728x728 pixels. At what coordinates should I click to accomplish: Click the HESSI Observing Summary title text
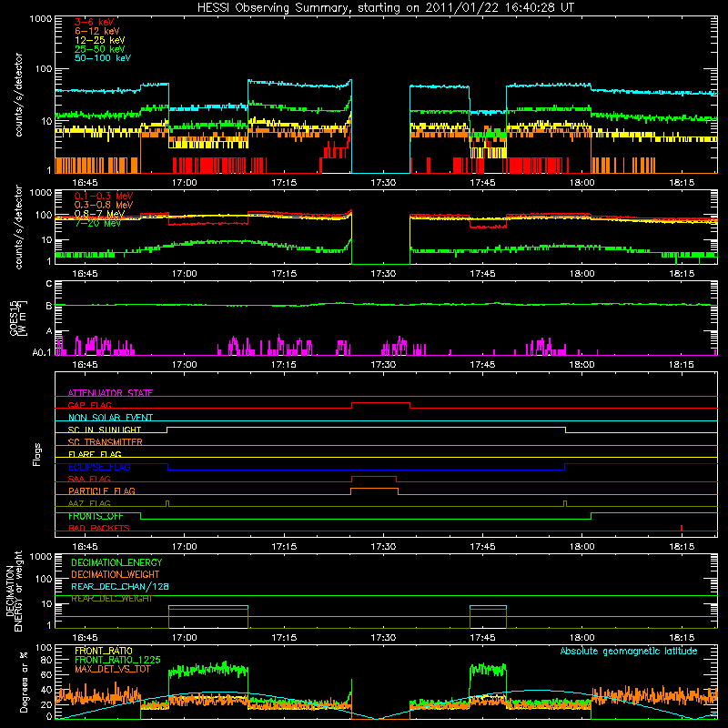click(x=385, y=8)
